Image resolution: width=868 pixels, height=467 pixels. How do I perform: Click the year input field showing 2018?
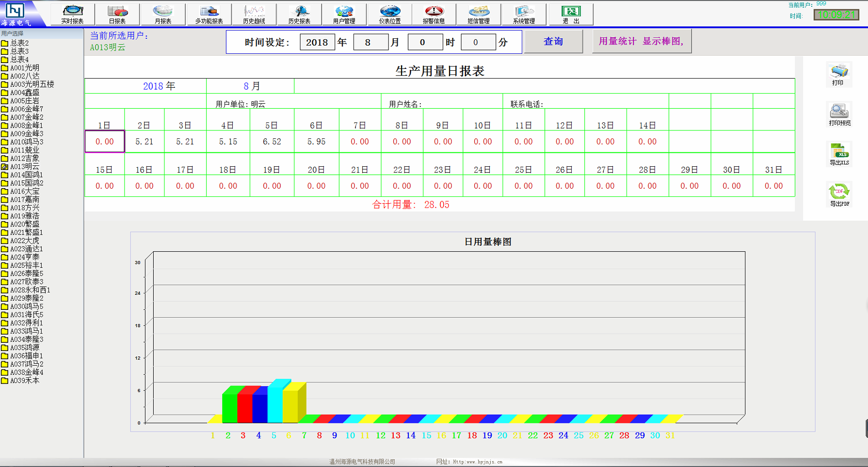click(317, 42)
